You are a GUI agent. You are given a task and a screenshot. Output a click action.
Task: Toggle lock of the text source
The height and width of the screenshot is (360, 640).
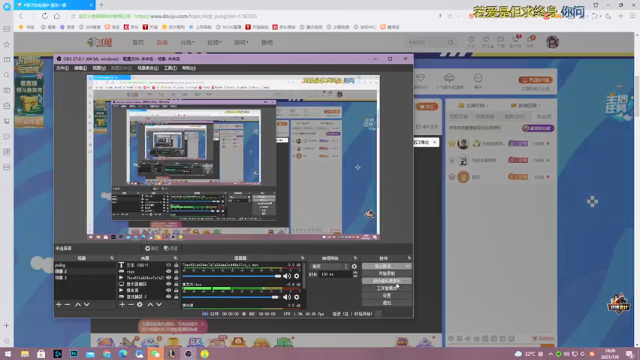pyautogui.click(x=176, y=265)
